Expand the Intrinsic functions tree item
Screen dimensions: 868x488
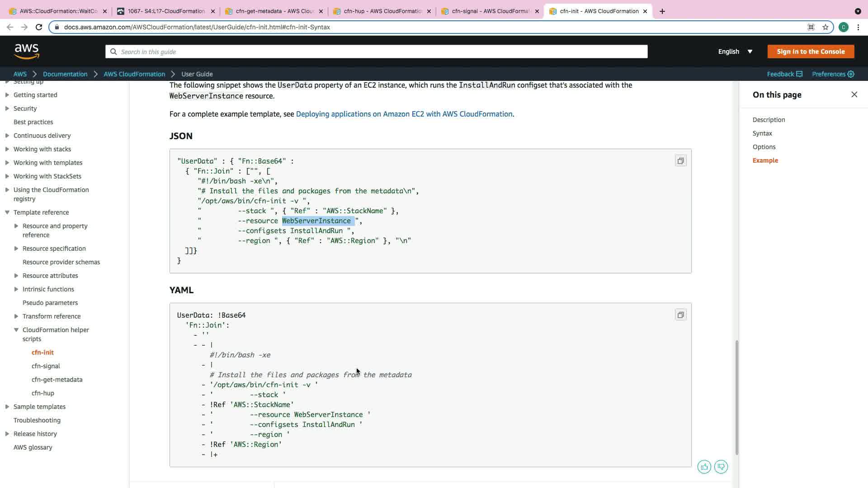click(x=16, y=289)
